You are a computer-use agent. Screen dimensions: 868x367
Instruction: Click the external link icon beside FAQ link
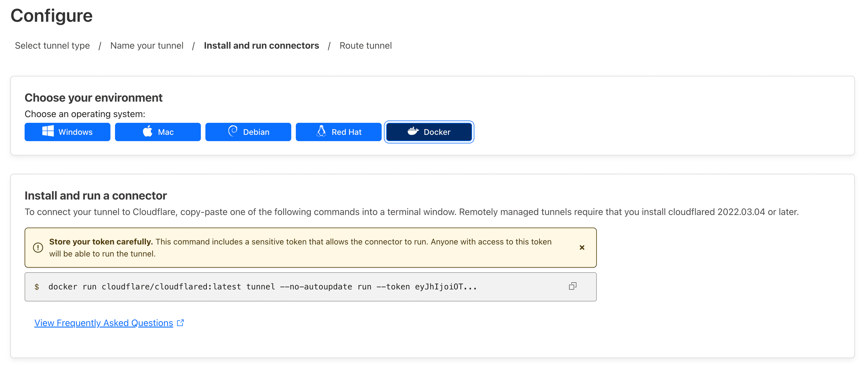click(x=181, y=323)
